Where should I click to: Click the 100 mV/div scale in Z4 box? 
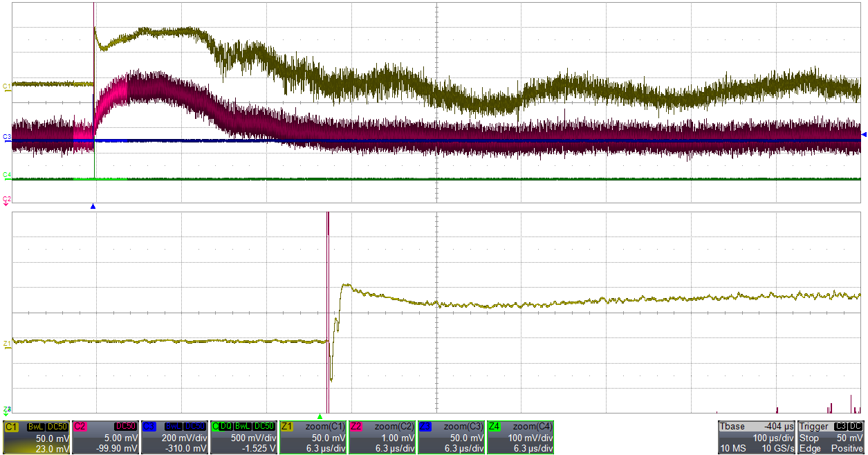click(x=530, y=438)
